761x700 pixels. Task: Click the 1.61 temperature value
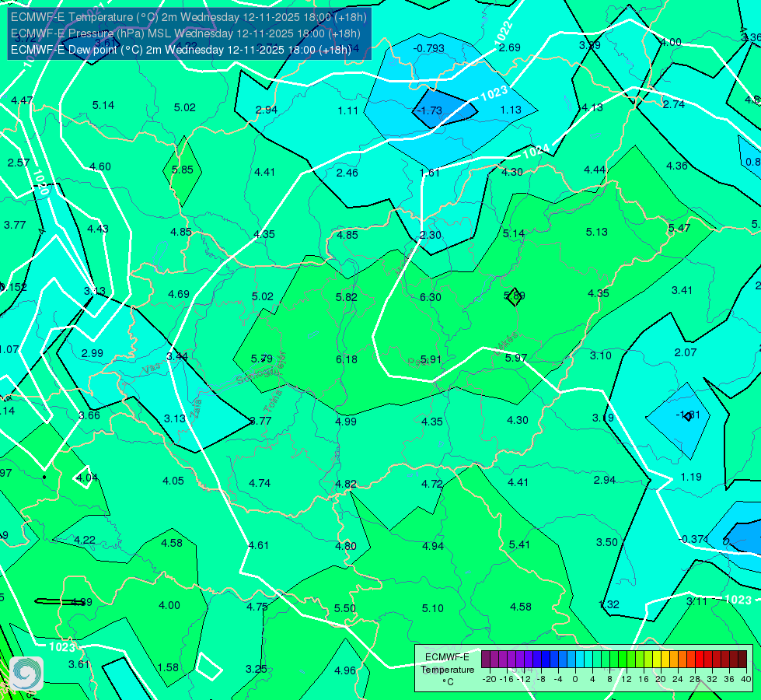point(430,173)
